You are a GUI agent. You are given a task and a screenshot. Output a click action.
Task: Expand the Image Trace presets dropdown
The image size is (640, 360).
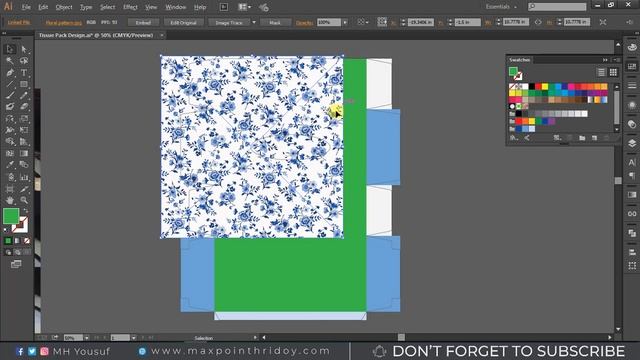tap(254, 22)
